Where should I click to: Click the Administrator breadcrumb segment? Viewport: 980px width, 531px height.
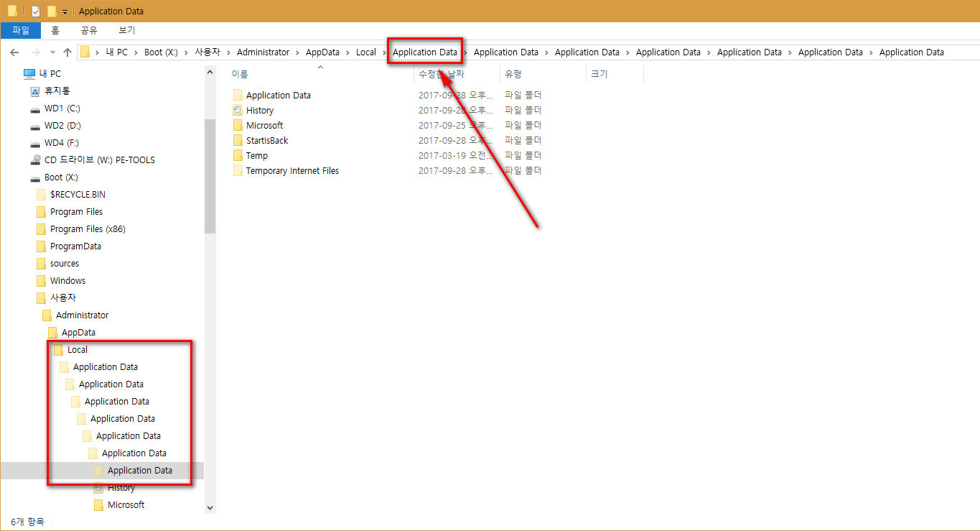[x=263, y=52]
